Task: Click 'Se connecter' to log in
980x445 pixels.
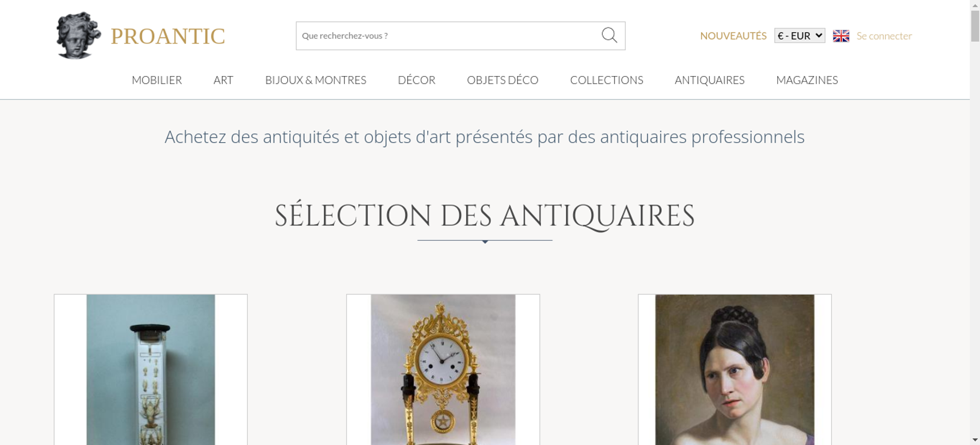Action: pos(884,36)
